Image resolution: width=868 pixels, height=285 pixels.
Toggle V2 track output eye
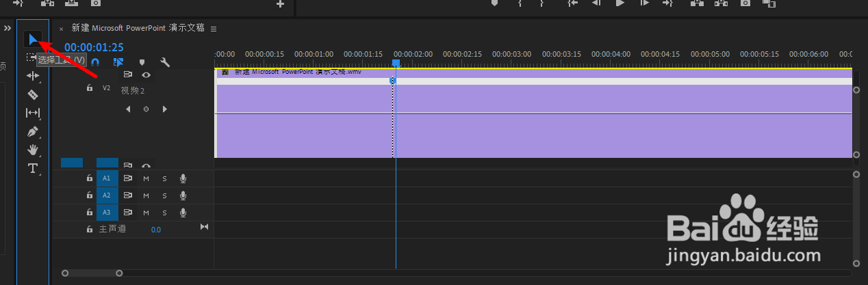tap(146, 74)
